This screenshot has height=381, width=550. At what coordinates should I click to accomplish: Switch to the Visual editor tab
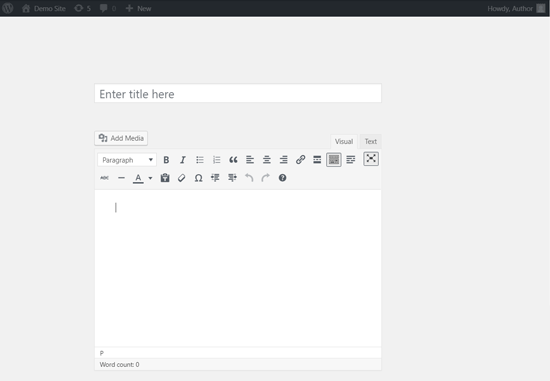[344, 141]
